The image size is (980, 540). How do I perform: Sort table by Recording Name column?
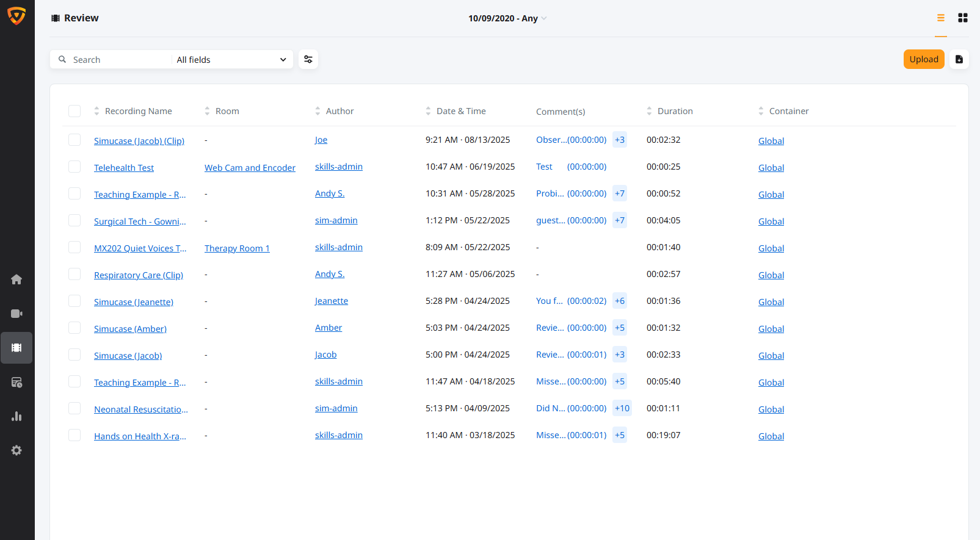point(138,111)
